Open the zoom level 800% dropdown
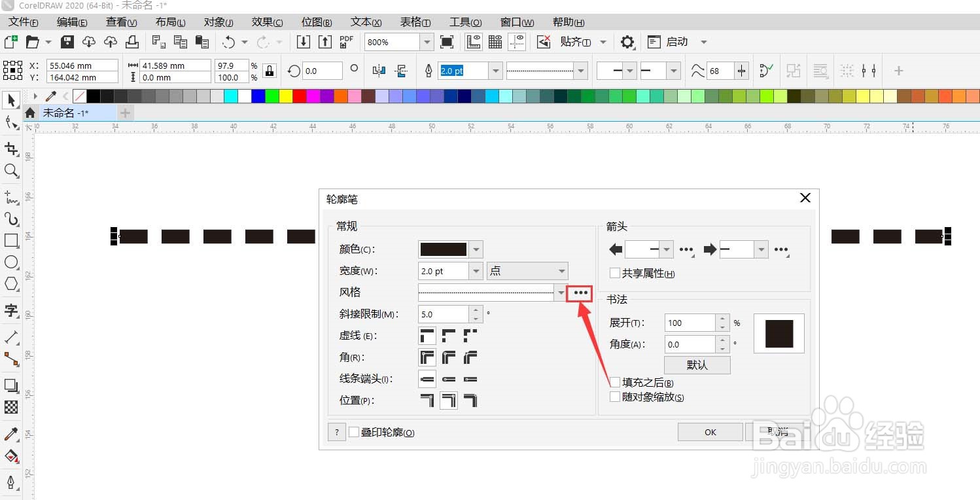This screenshot has height=500, width=980. tap(427, 42)
